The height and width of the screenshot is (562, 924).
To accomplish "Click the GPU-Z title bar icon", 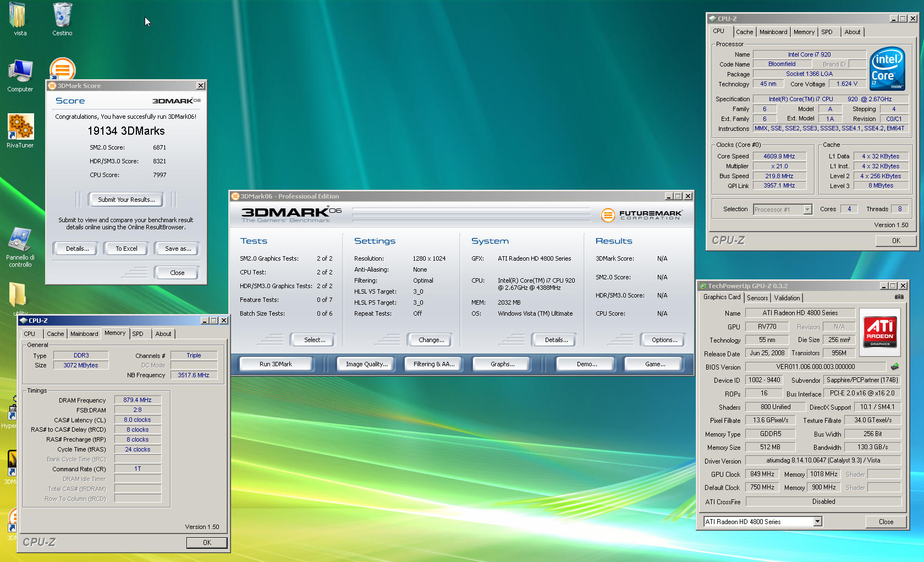I will [702, 286].
